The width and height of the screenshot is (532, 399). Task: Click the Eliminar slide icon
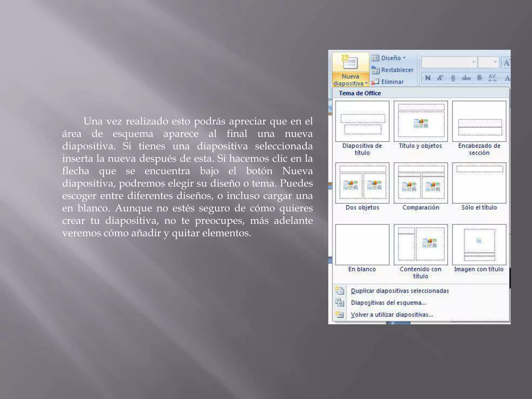coord(375,82)
